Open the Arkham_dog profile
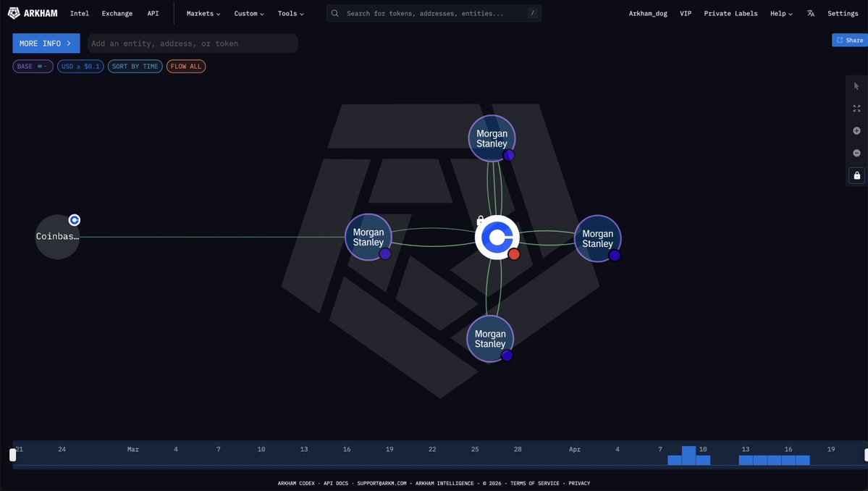Viewport: 868px width, 491px height. pyautogui.click(x=648, y=13)
